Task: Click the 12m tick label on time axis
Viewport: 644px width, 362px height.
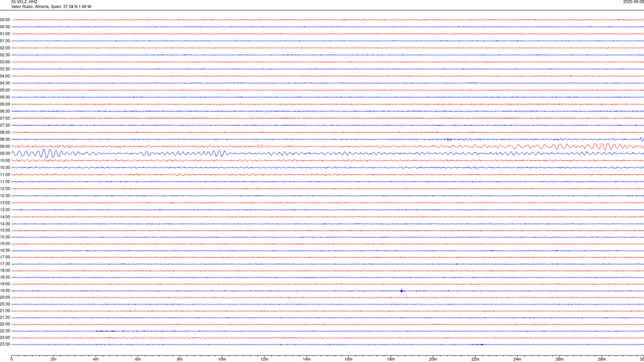Action: point(264,359)
